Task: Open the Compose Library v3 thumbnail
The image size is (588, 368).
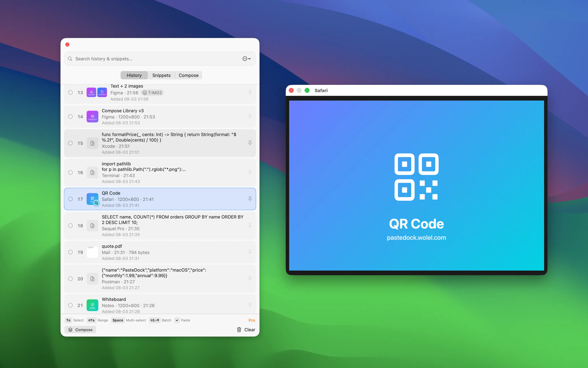Action: 92,117
